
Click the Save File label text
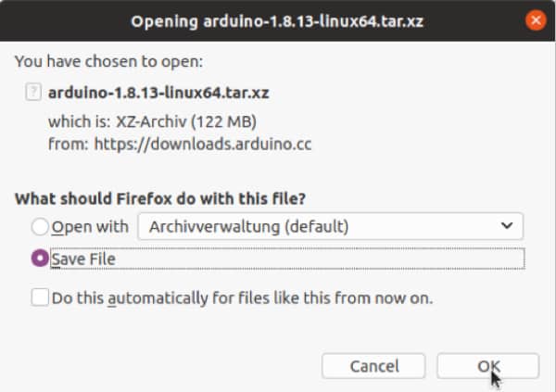(x=83, y=259)
